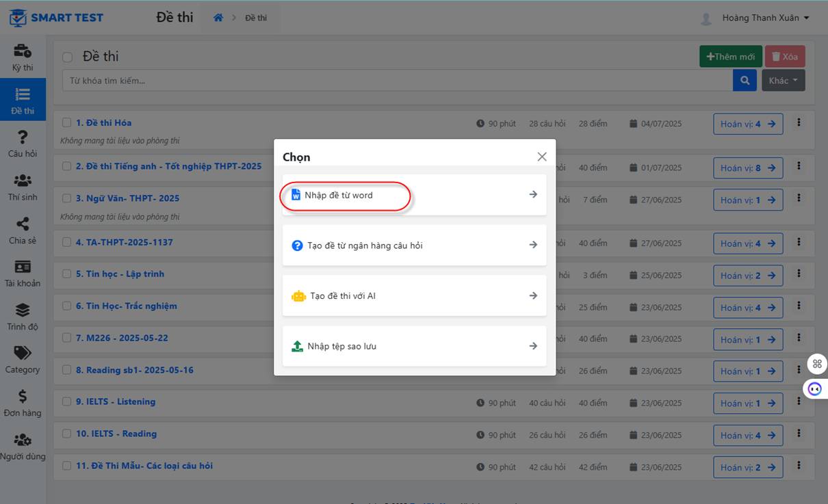Click the user avatar icon
The width and height of the screenshot is (828, 504).
coord(706,18)
